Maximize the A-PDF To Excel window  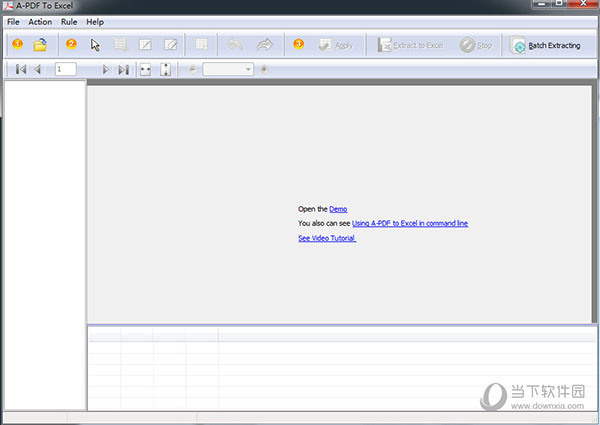tap(560, 3)
